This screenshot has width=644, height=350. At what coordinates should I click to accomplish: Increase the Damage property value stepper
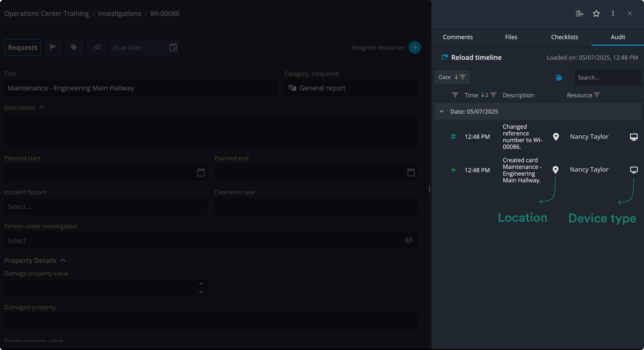pos(201,283)
